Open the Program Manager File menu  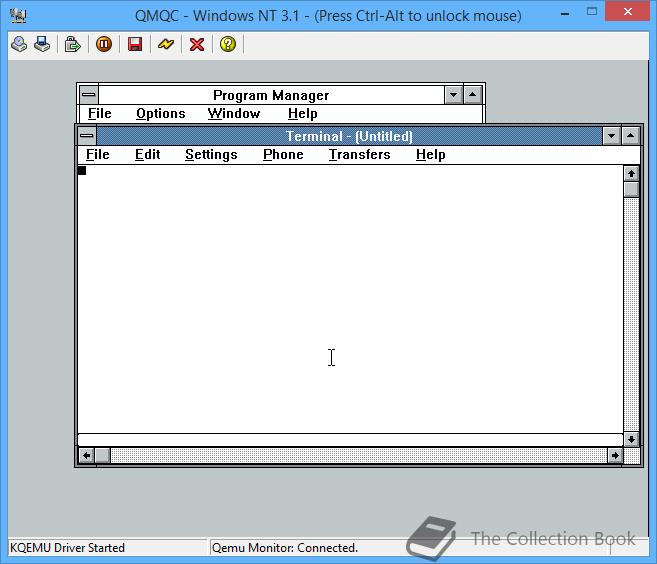[x=100, y=114]
